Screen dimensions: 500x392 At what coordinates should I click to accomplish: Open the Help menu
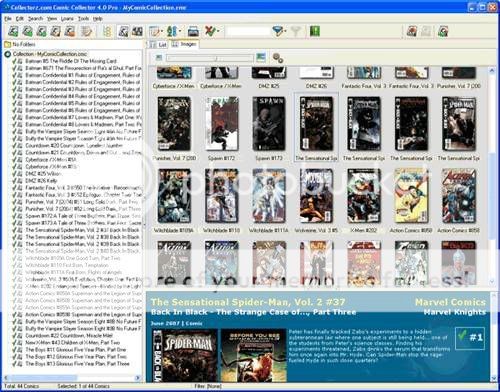click(97, 19)
